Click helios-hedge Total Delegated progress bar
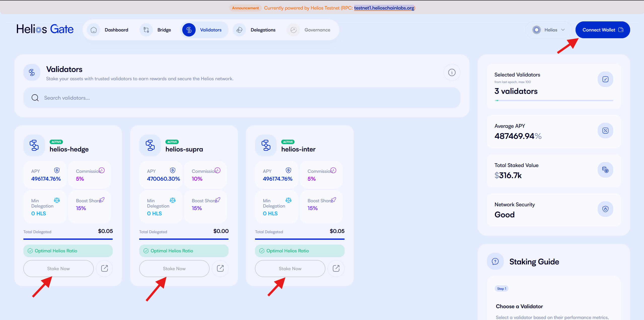Viewport: 644px width, 320px height. pos(68,239)
